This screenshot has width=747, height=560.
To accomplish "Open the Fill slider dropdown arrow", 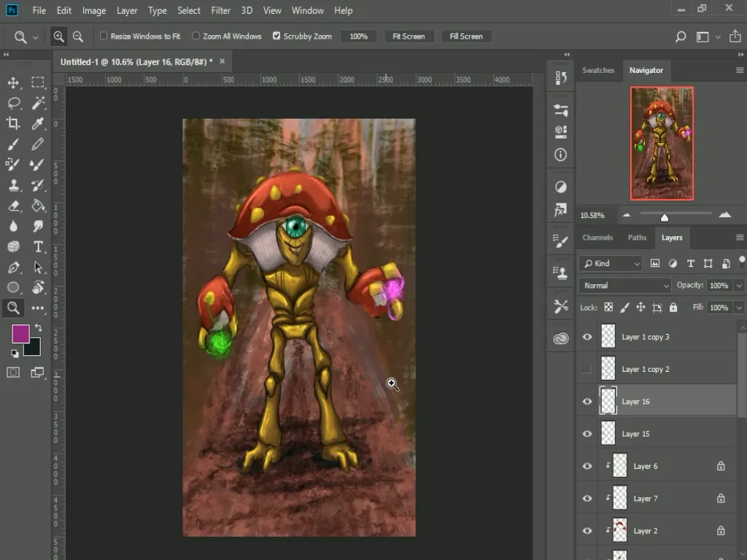I will click(739, 308).
